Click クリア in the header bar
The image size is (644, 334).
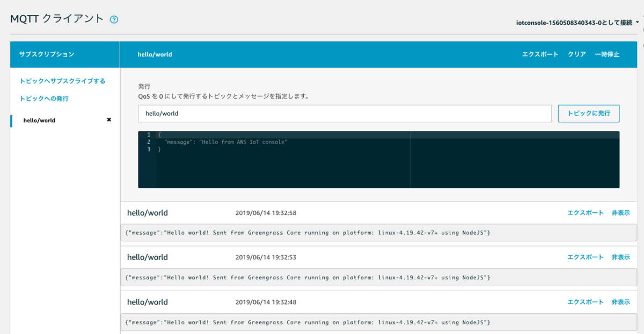(577, 55)
